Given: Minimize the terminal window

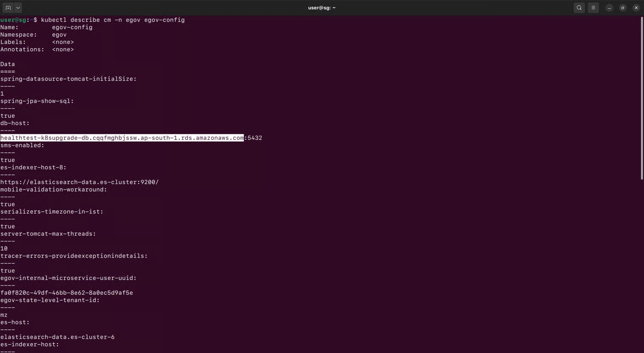Looking at the screenshot, I should coord(609,8).
